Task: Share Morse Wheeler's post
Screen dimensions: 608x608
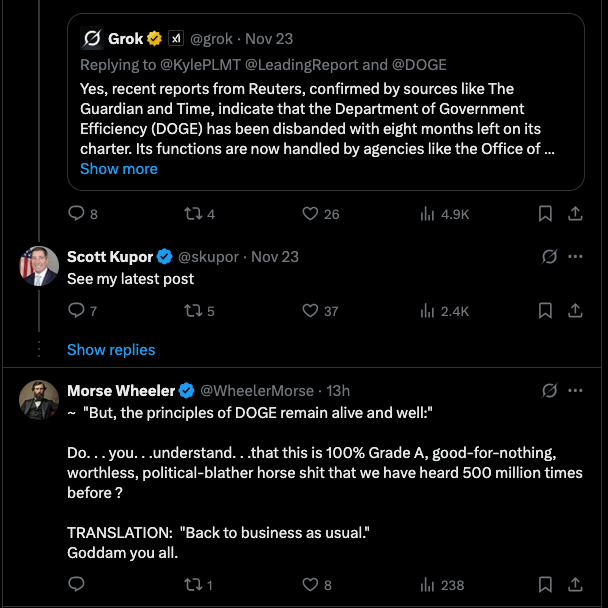Action: click(x=575, y=585)
